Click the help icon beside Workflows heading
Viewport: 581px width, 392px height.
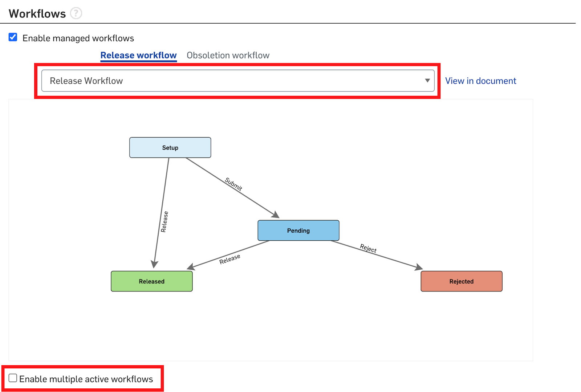(x=76, y=13)
